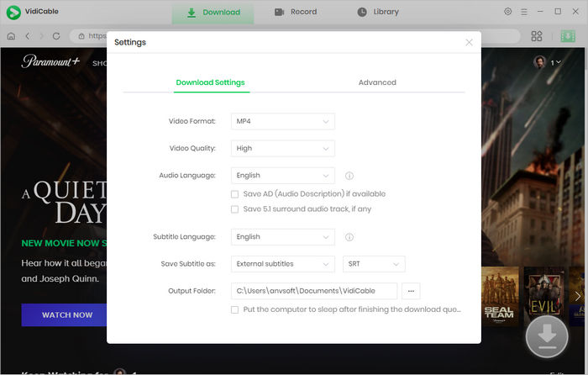Click the green download queue icon

tap(568, 36)
